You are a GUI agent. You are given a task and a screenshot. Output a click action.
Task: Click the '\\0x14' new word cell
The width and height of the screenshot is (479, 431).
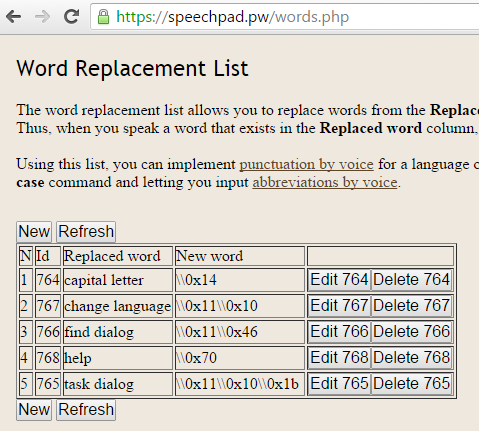240,280
